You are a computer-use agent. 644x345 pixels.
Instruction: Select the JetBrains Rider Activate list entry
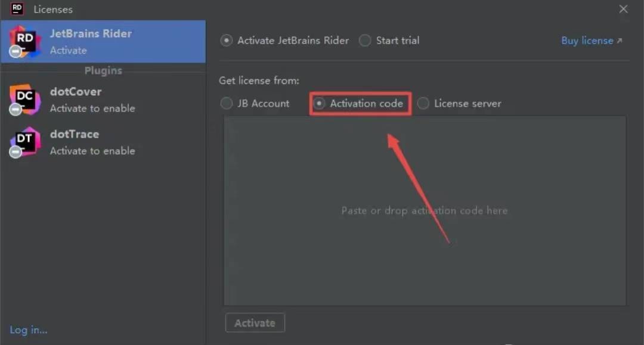[x=103, y=42]
